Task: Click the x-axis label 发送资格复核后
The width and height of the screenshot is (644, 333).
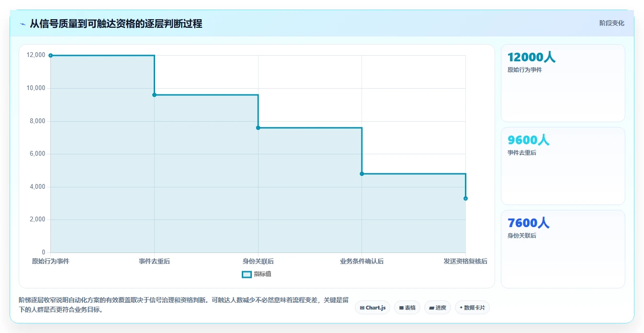Action: (x=465, y=262)
